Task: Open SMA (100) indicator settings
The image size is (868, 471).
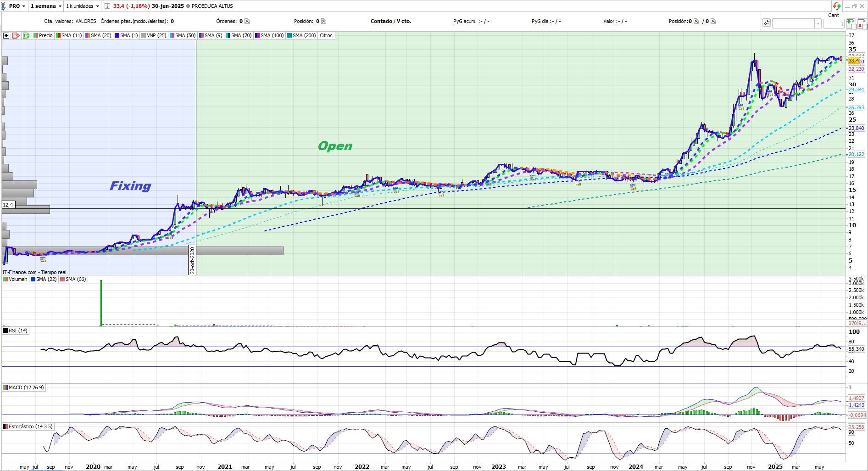Action: tap(269, 35)
